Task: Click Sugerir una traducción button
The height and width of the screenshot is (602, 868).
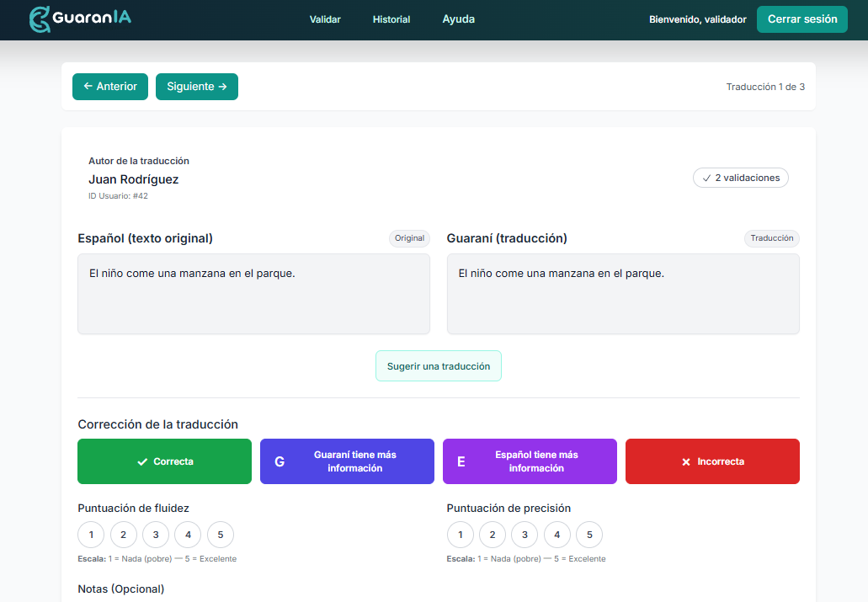Action: coord(439,366)
